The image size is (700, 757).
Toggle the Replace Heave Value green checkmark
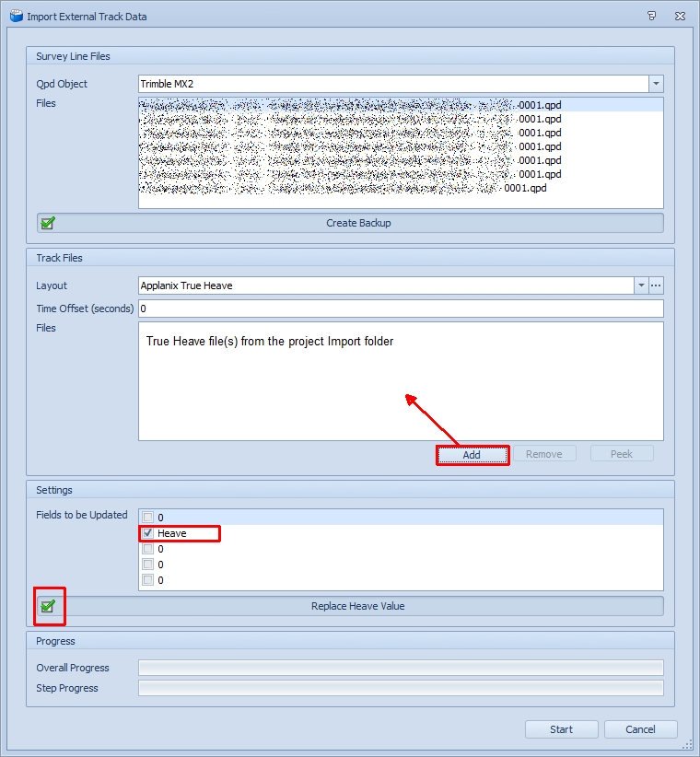click(48, 606)
